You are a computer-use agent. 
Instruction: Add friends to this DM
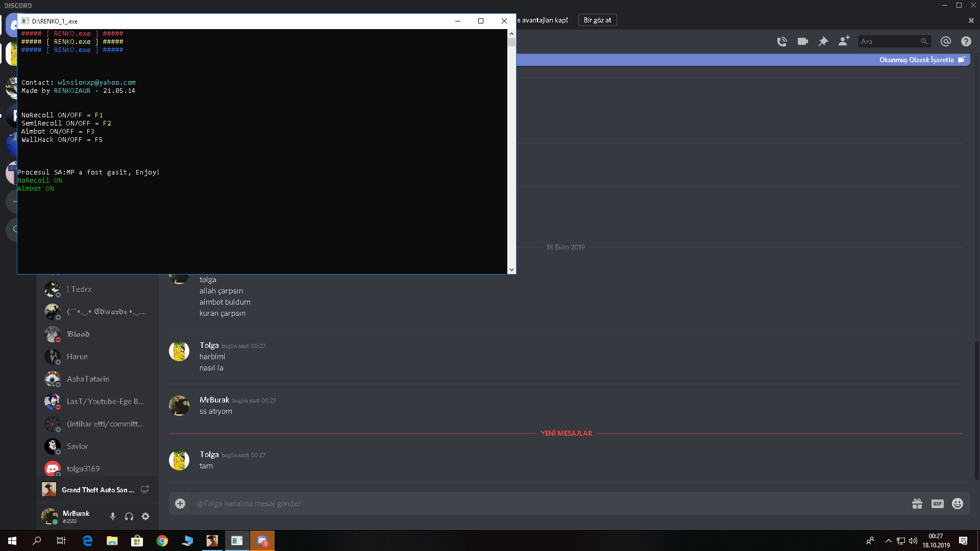click(844, 41)
